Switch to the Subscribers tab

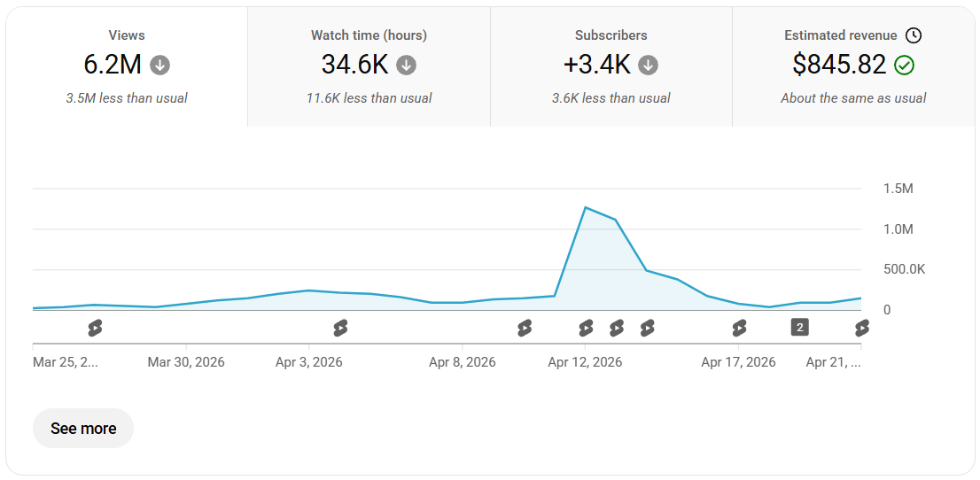point(611,67)
